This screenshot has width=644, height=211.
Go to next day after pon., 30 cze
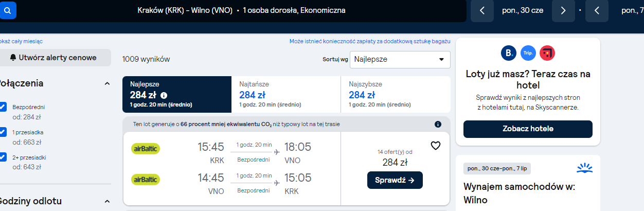[563, 10]
